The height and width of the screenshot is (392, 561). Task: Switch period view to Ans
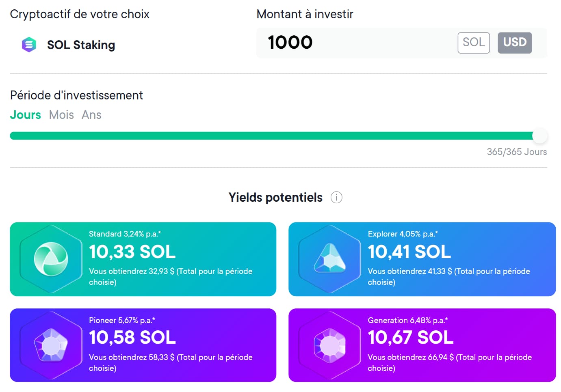[91, 115]
